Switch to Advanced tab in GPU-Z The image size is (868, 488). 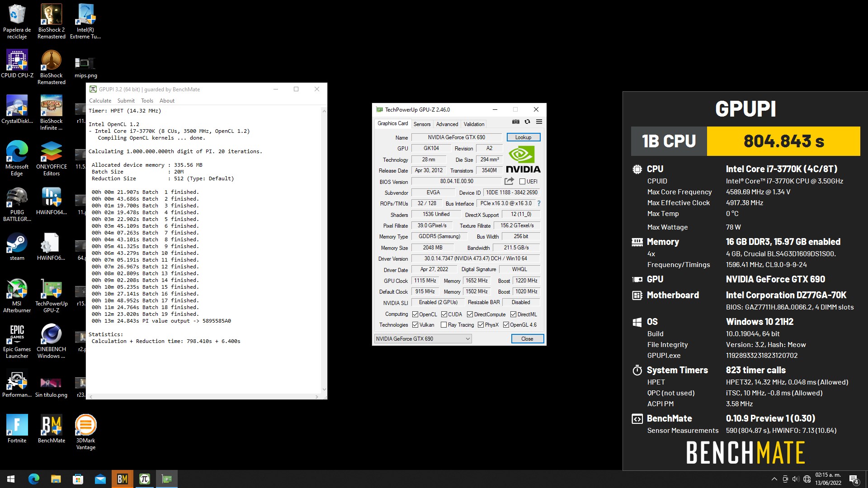pyautogui.click(x=447, y=124)
